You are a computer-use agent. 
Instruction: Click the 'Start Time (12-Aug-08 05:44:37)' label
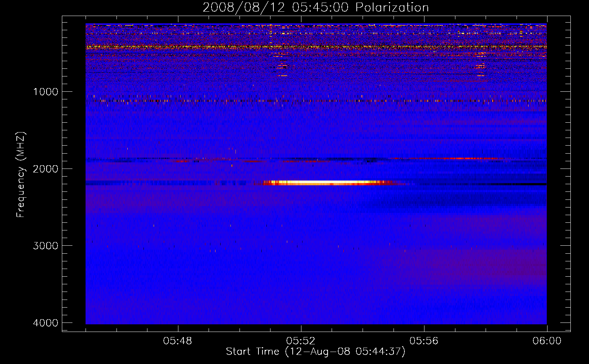[x=316, y=352]
